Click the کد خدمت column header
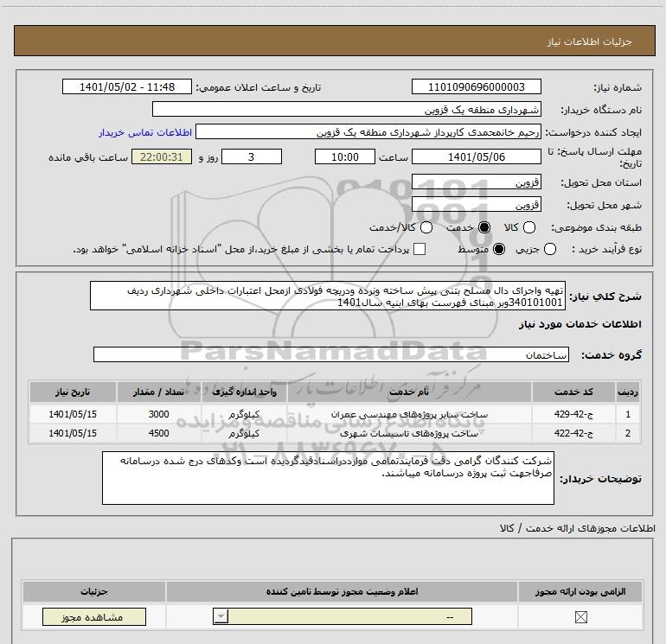The height and width of the screenshot is (644, 666). (x=573, y=392)
